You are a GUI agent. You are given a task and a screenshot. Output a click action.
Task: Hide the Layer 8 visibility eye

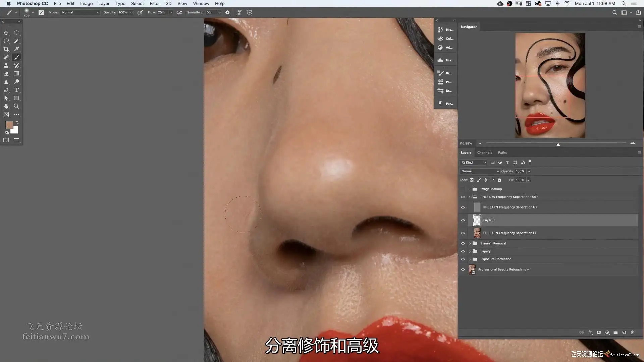(463, 220)
